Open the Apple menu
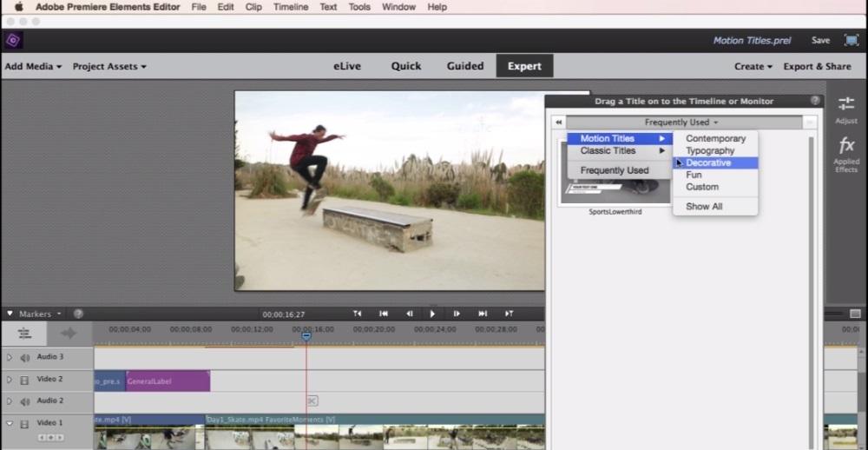 tap(18, 7)
